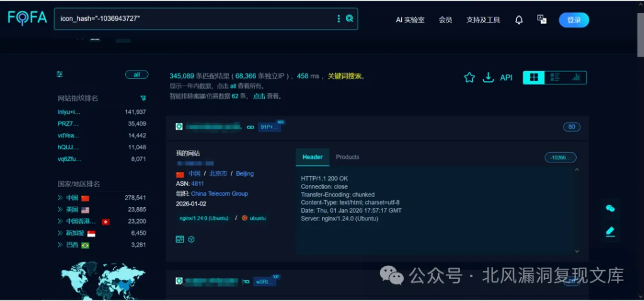The image size is (644, 301).
Task: Click the feedback edit pencil icon
Action: click(x=609, y=231)
